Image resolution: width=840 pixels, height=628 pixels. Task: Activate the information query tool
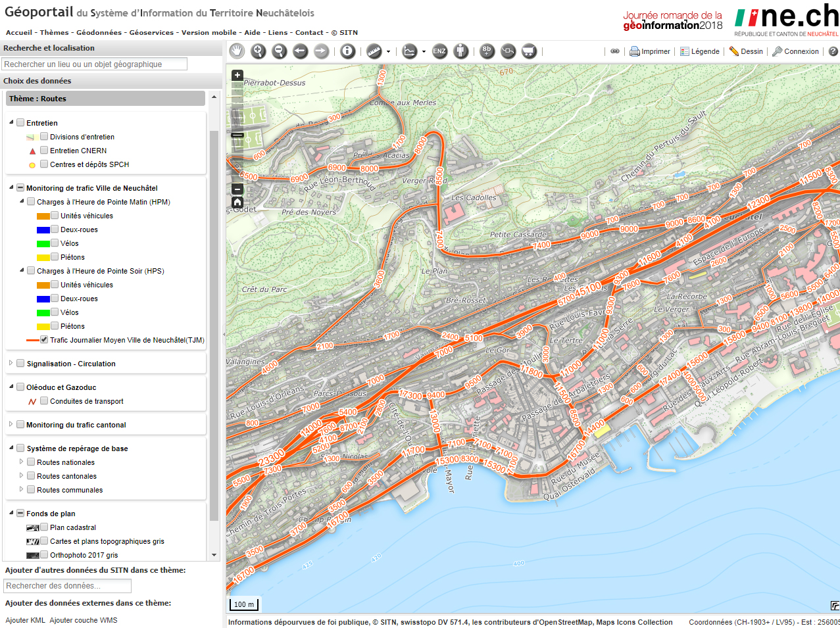(348, 51)
